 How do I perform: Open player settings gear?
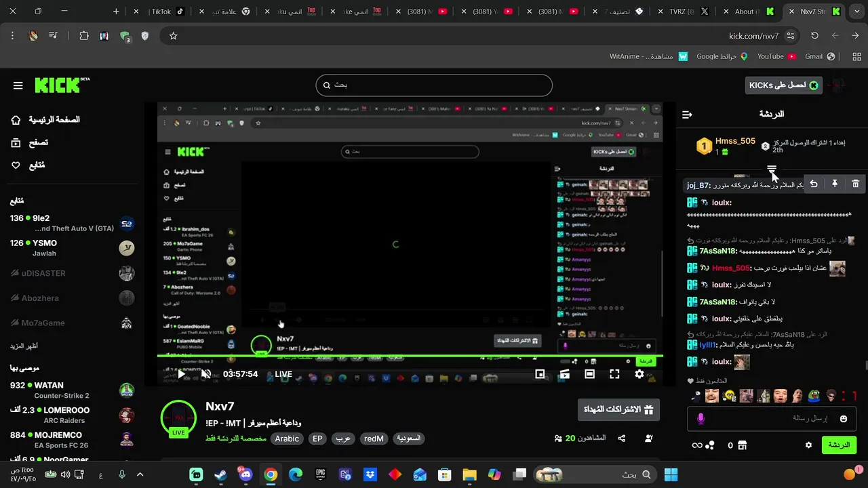[x=639, y=374]
